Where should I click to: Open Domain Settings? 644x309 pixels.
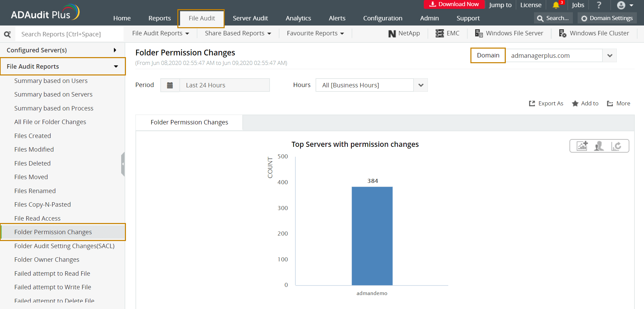click(607, 18)
